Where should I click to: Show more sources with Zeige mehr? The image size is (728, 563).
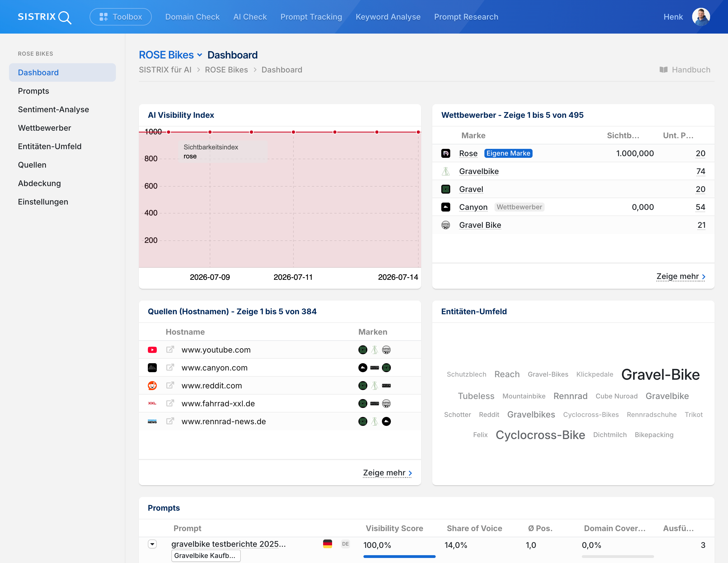[387, 473]
